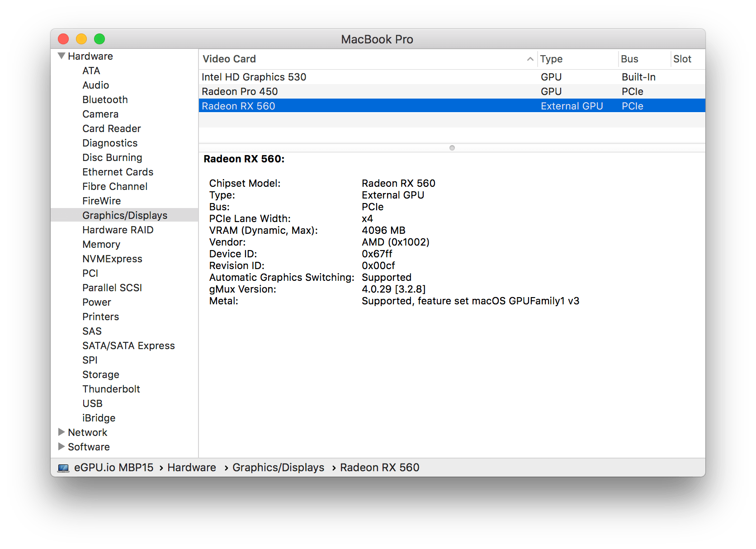Image resolution: width=756 pixels, height=549 pixels.
Task: Select the Intel HD Graphics 530 row
Action: [x=452, y=77]
